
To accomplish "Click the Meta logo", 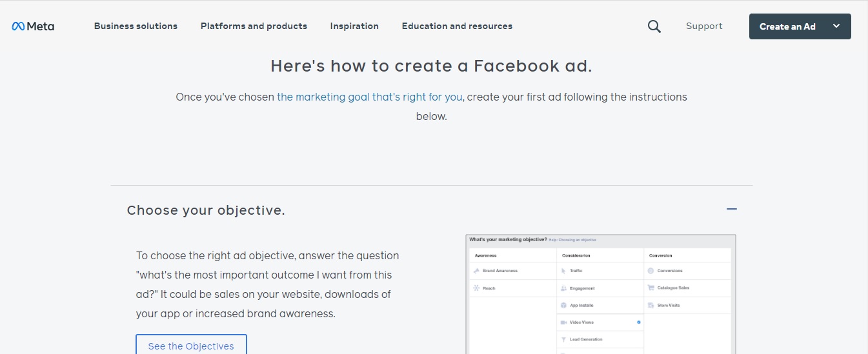I will point(33,26).
